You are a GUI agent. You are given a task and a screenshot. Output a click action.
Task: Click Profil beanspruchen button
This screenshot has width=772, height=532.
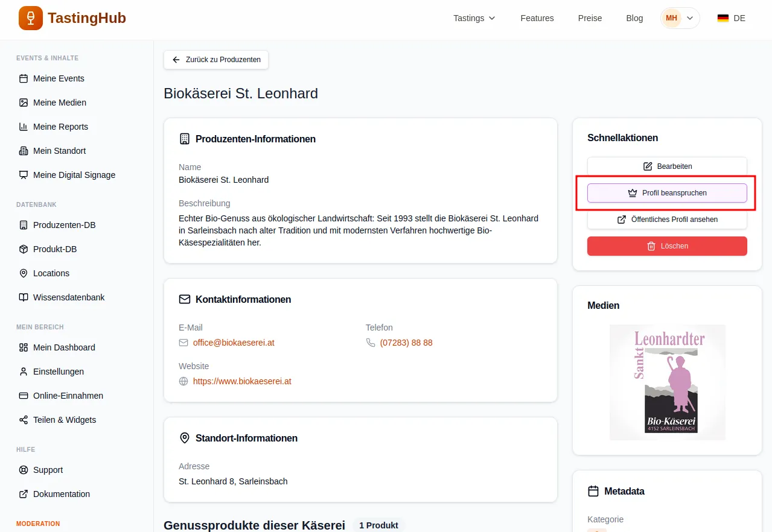point(667,193)
